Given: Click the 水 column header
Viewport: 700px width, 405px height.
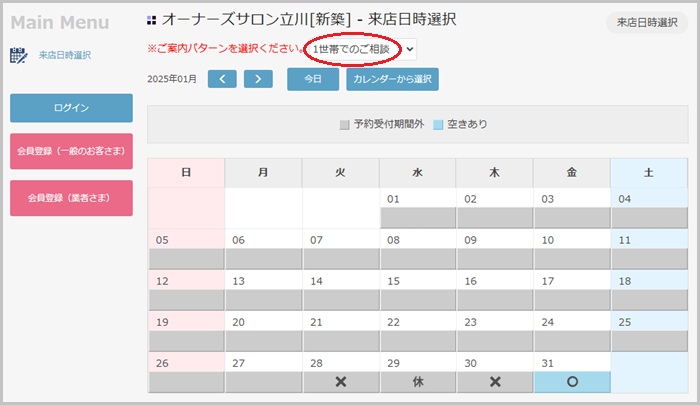Looking at the screenshot, I should (x=418, y=172).
